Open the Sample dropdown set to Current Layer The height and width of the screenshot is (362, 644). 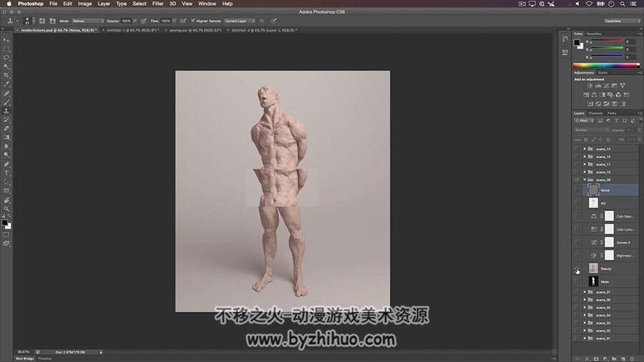coord(240,21)
